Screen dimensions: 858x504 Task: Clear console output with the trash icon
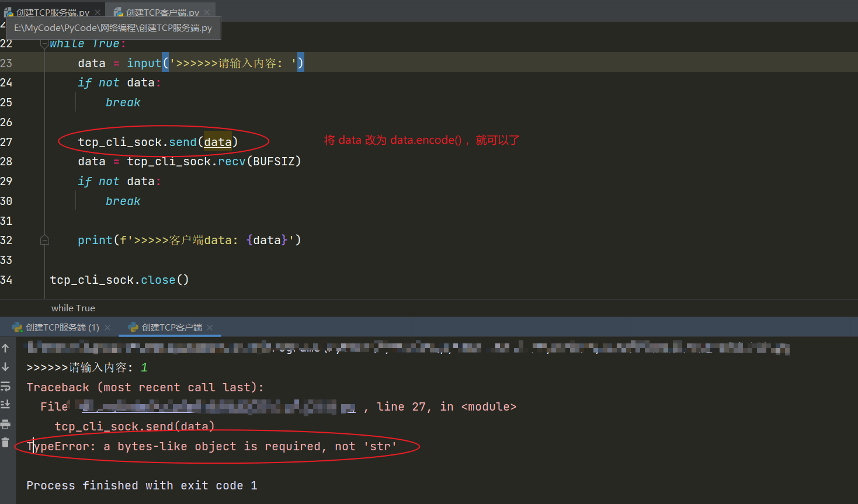pos(5,443)
